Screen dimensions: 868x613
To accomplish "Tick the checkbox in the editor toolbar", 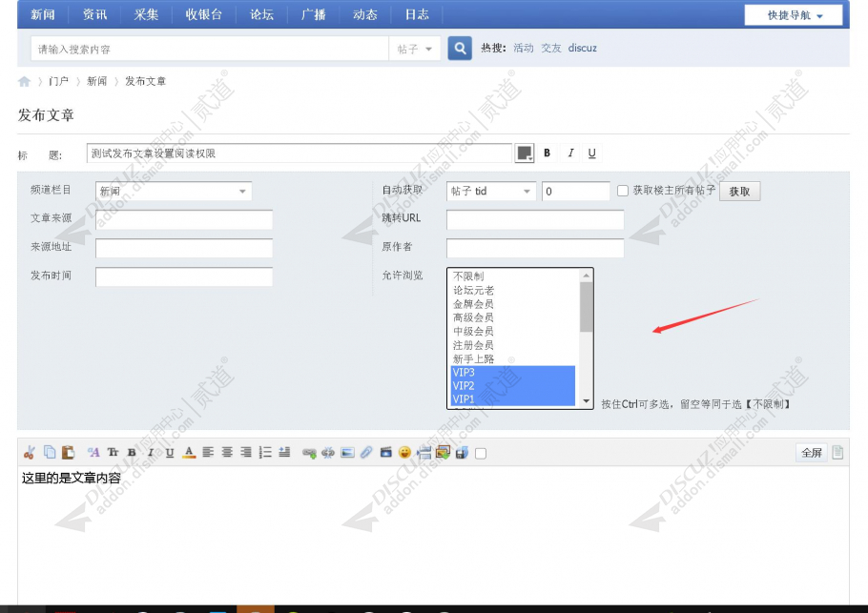I will pyautogui.click(x=481, y=454).
